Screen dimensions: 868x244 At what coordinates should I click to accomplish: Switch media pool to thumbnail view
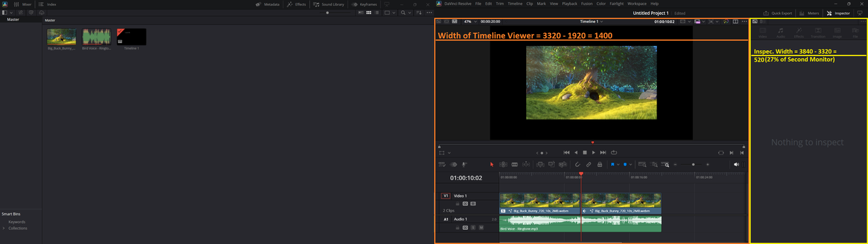(369, 12)
